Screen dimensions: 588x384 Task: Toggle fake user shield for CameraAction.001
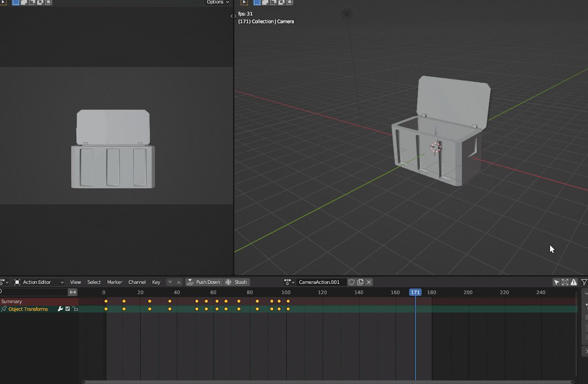pos(351,282)
